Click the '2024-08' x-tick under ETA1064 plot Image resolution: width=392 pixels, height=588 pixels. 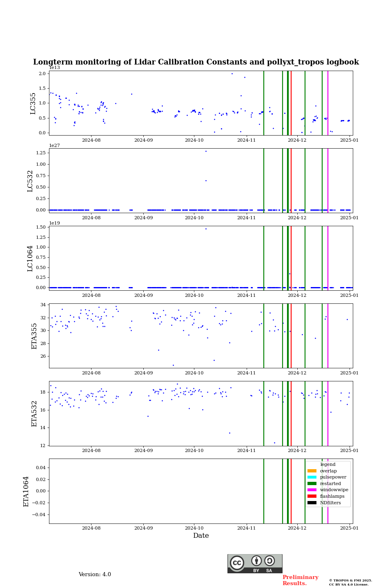(91, 528)
